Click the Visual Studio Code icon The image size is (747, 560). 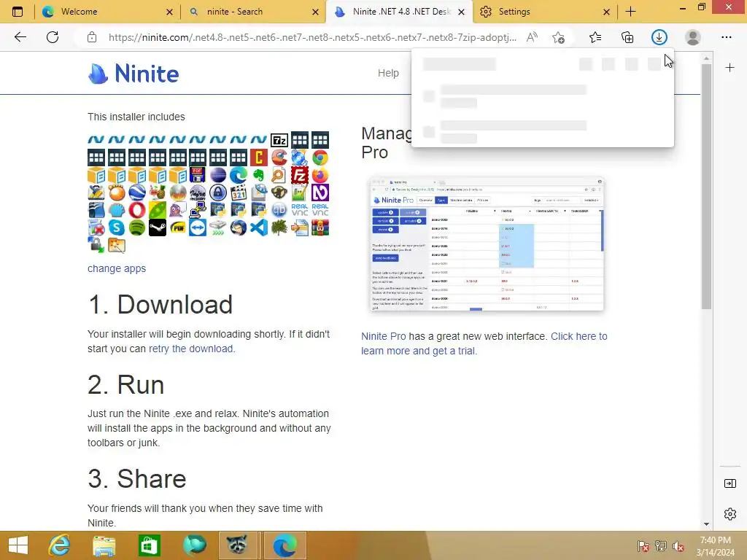tap(259, 227)
